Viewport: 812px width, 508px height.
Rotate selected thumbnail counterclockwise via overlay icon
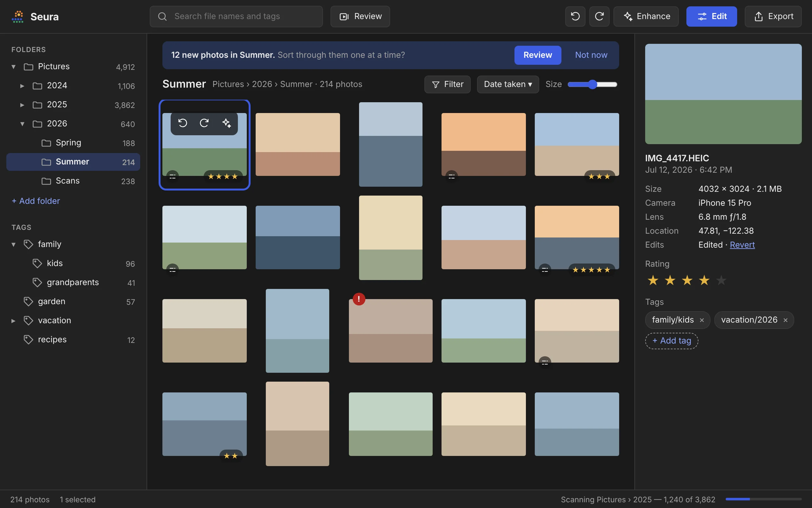[x=182, y=123]
